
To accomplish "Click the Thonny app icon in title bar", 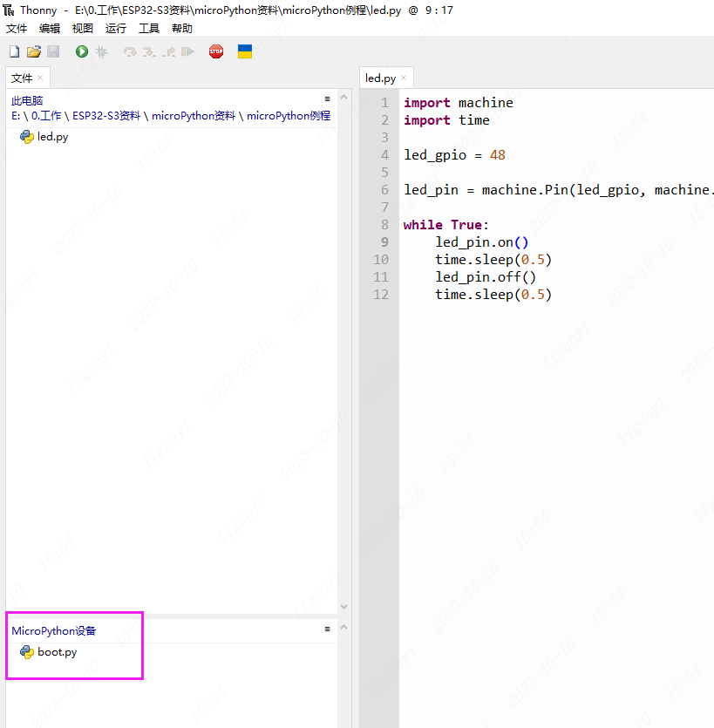I will click(9, 10).
